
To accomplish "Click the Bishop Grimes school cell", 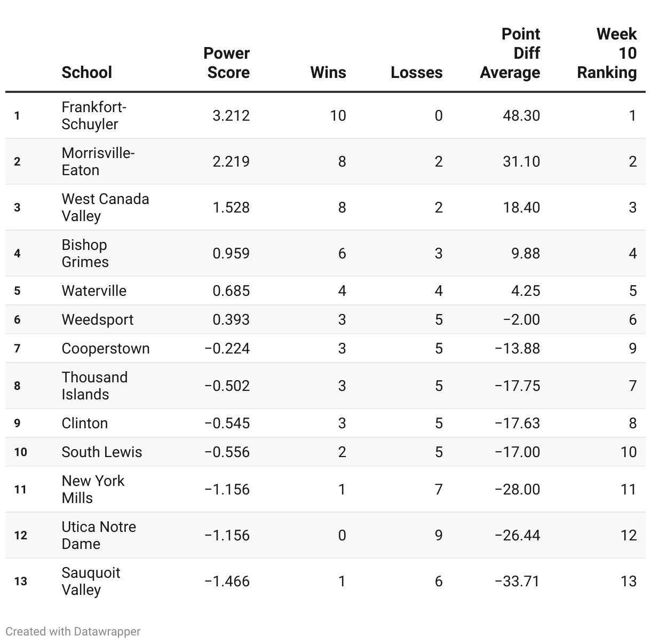I will tap(85, 254).
